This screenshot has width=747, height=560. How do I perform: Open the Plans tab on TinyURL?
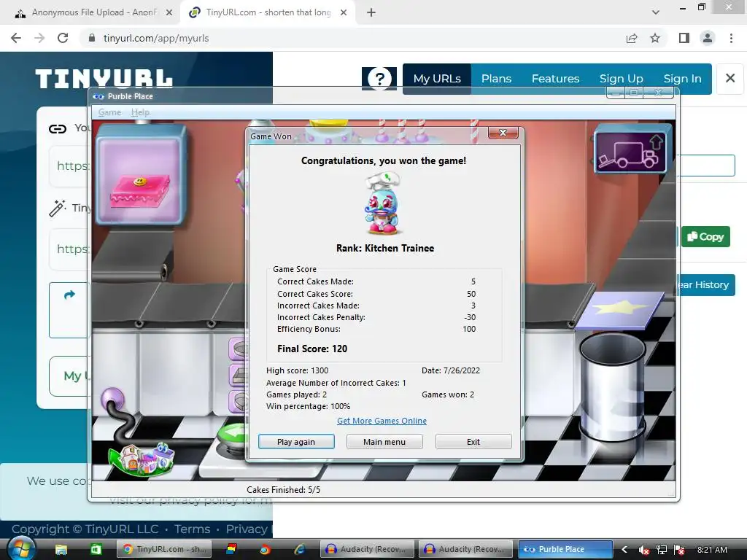point(496,79)
